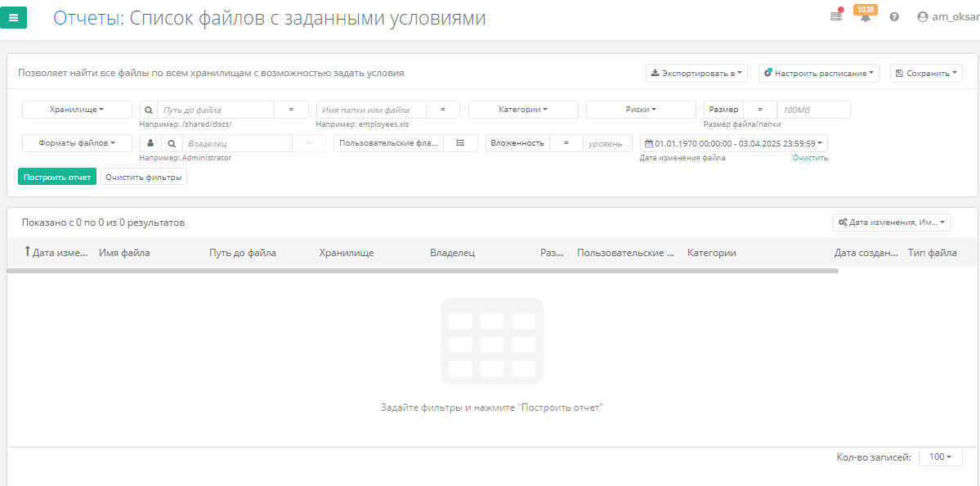
Task: Click the Построить отчет button
Action: coord(57,177)
